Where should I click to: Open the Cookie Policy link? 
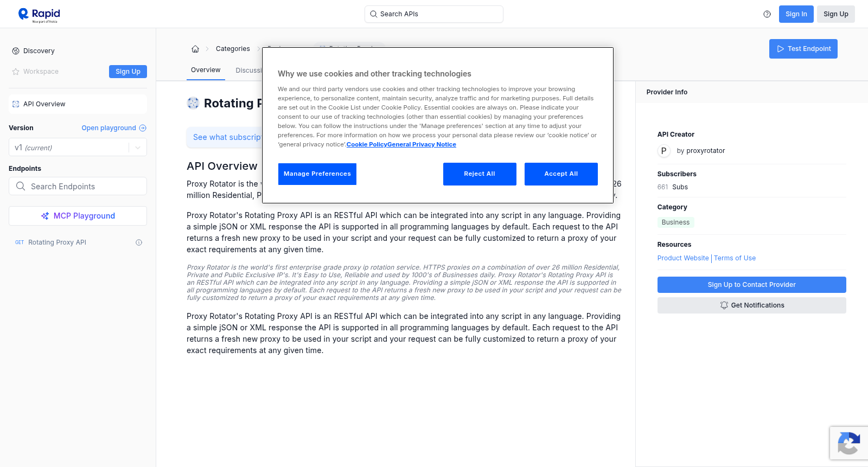[x=367, y=144]
